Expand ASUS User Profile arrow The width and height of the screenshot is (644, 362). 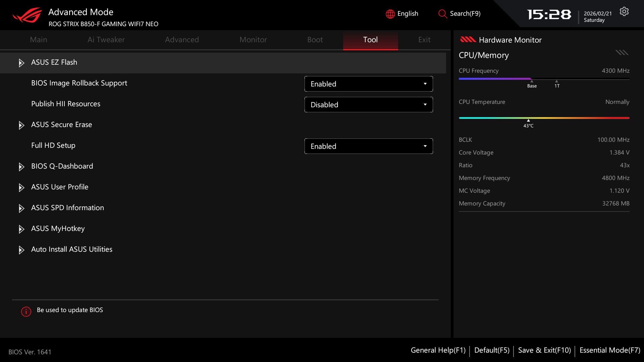(x=21, y=187)
